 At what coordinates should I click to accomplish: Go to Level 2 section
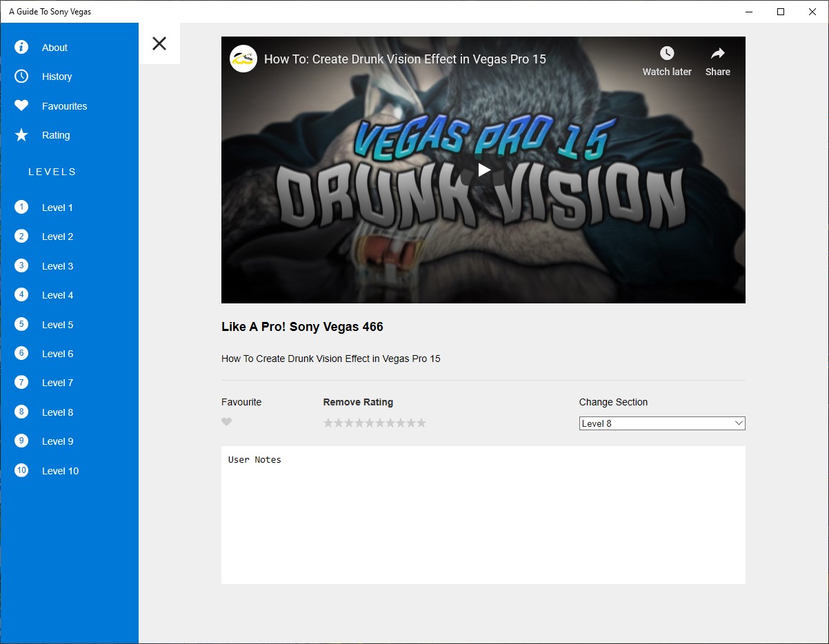click(x=57, y=237)
